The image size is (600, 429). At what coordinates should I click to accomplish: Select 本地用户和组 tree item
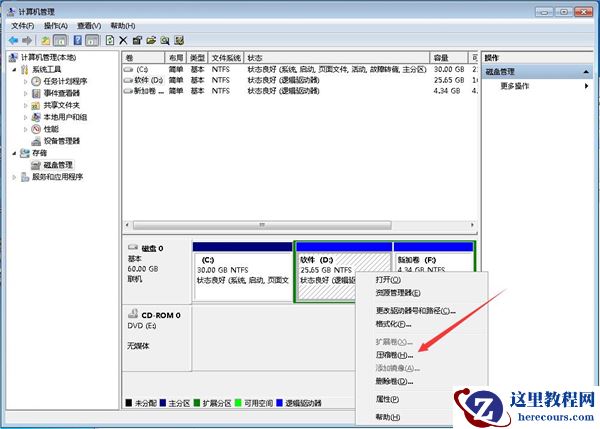click(65, 117)
